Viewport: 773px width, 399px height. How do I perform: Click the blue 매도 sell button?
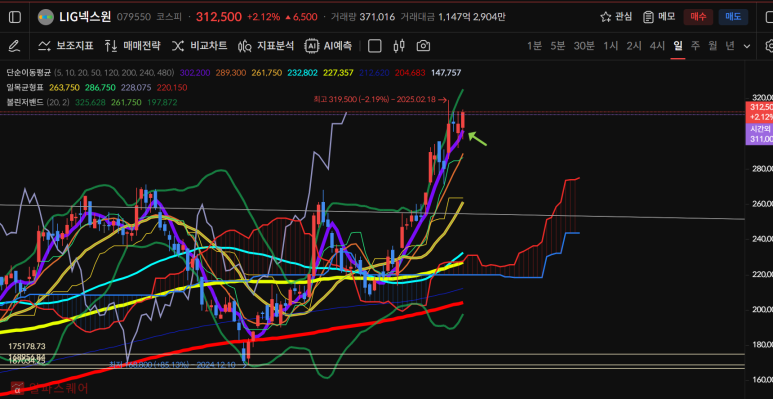coord(733,17)
